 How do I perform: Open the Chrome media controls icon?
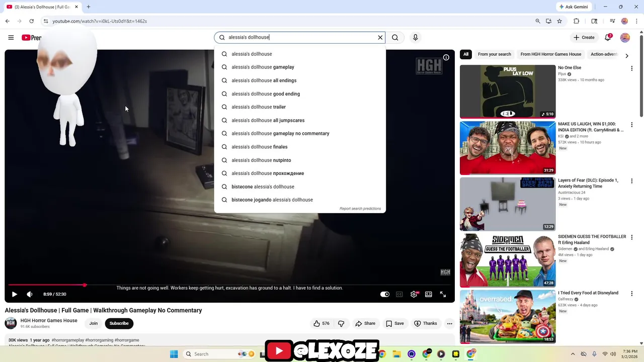pyautogui.click(x=612, y=21)
